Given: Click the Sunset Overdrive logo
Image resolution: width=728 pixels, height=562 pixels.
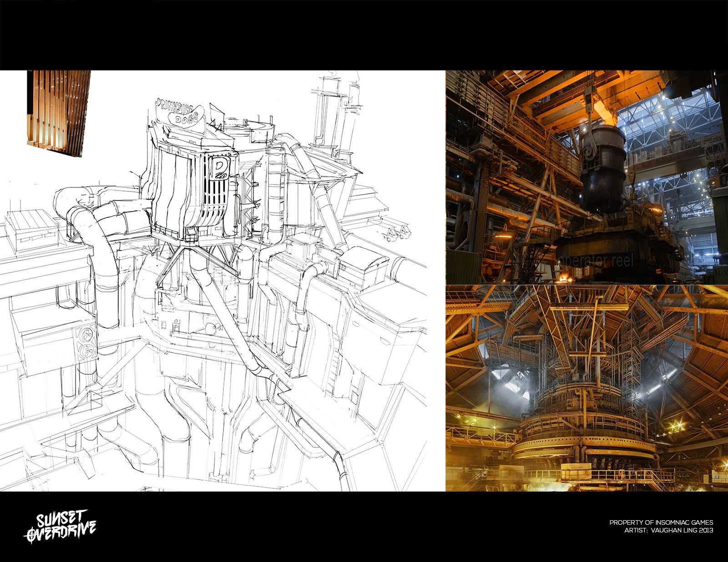Looking at the screenshot, I should click(60, 527).
